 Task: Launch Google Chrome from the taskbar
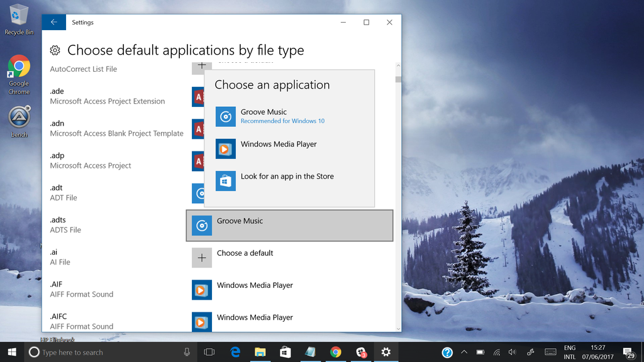(x=336, y=352)
